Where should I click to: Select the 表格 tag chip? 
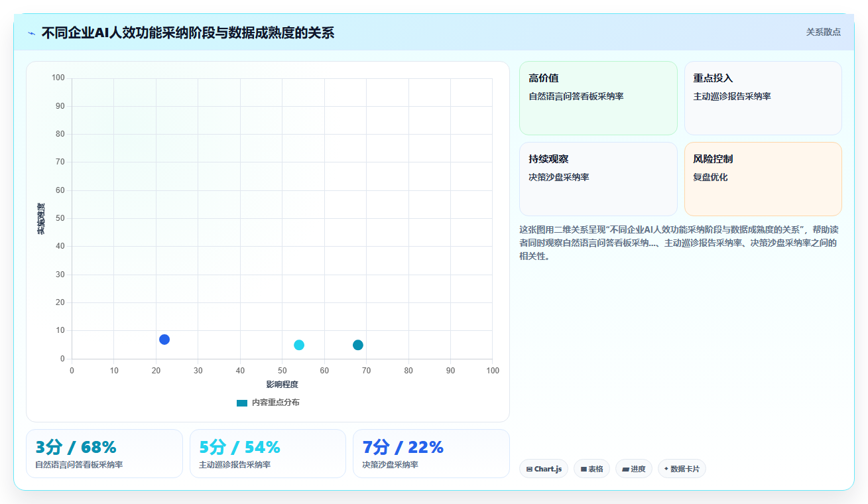pos(591,469)
